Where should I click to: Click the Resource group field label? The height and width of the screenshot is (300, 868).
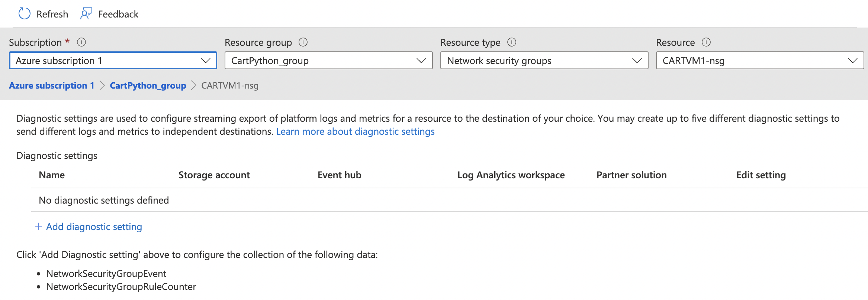point(258,42)
